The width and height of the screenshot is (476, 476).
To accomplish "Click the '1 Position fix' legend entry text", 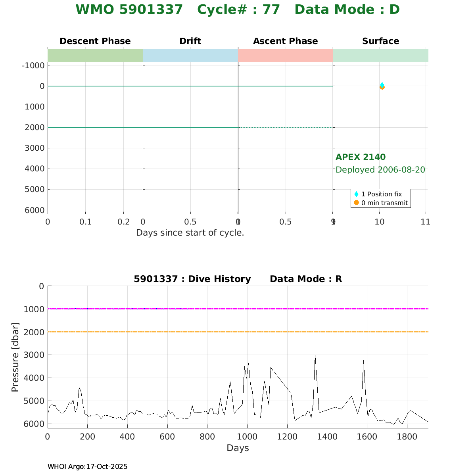I will [382, 194].
